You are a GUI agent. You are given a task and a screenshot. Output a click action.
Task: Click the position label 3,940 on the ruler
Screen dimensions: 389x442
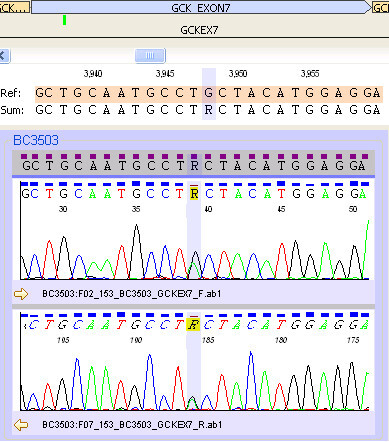point(93,74)
